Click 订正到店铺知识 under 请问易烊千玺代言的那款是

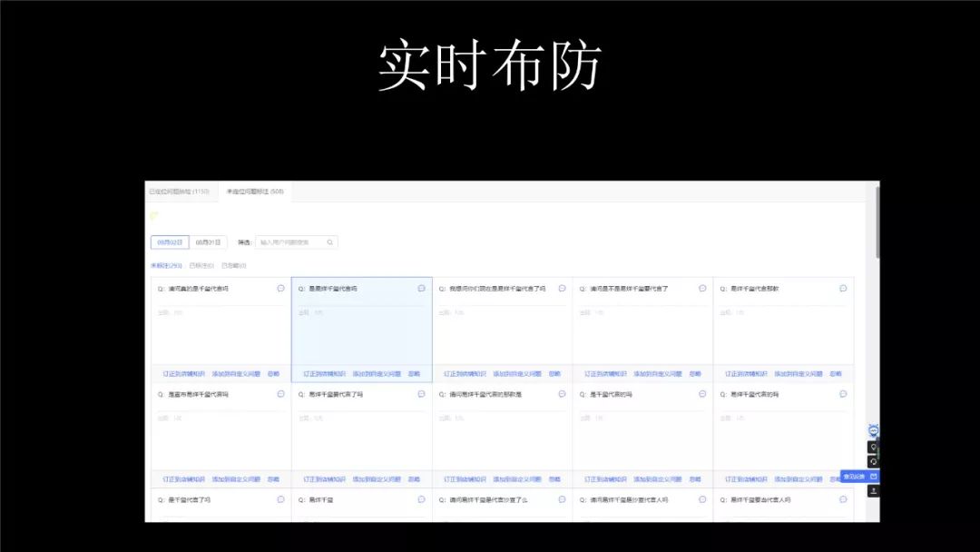point(465,479)
